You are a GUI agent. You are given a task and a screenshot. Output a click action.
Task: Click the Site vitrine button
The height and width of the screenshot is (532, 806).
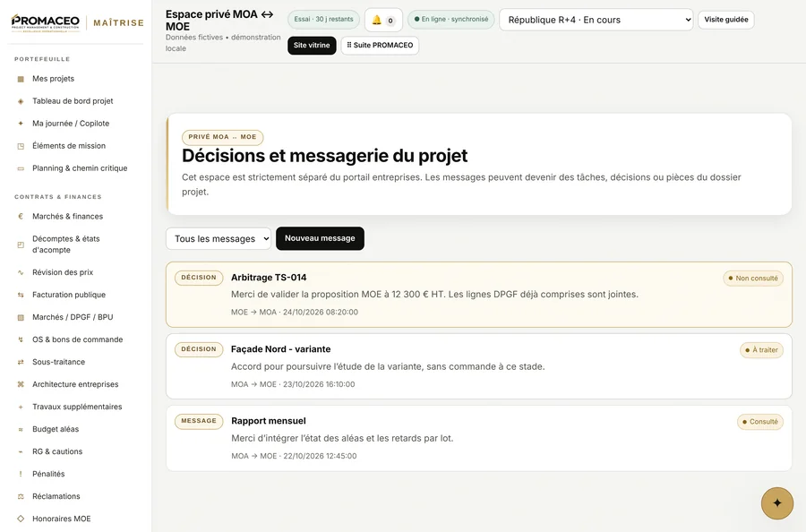click(312, 46)
